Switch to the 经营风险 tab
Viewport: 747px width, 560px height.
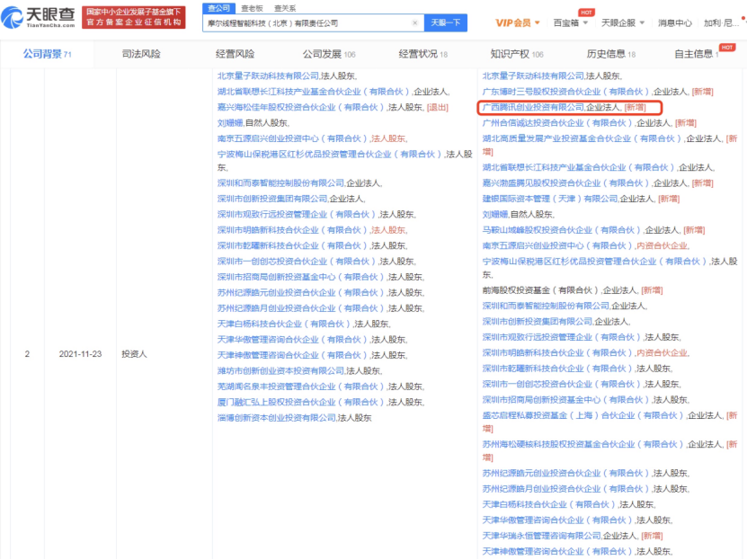pyautogui.click(x=235, y=54)
